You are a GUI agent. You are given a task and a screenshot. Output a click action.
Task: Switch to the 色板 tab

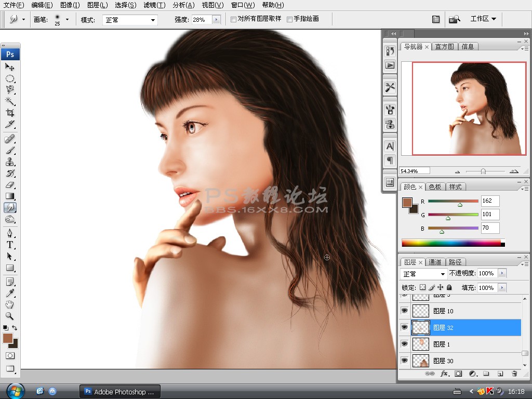[435, 187]
